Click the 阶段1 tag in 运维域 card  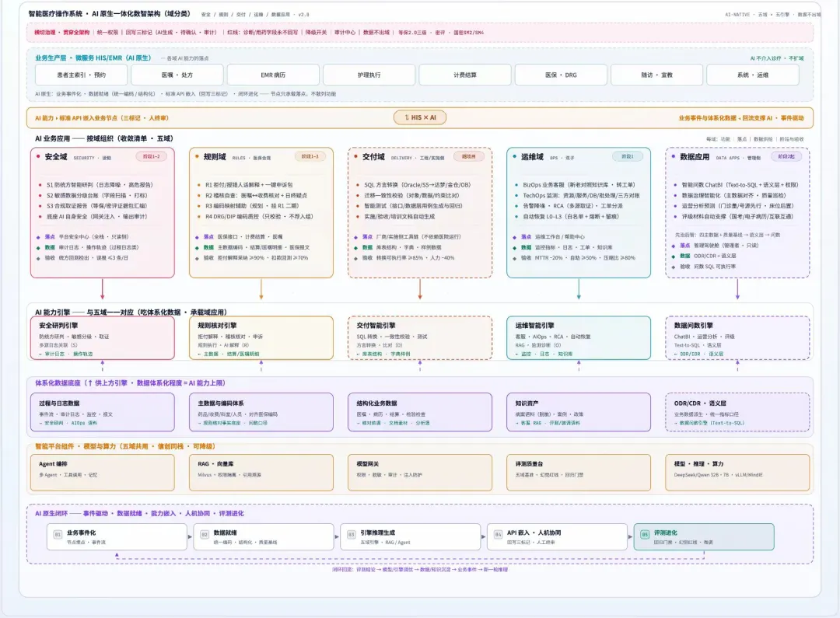tap(628, 156)
